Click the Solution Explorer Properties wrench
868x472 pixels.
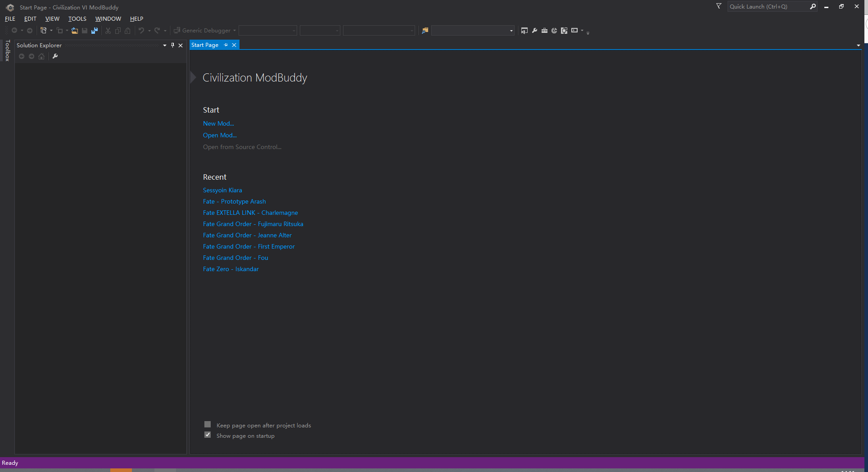[55, 56]
